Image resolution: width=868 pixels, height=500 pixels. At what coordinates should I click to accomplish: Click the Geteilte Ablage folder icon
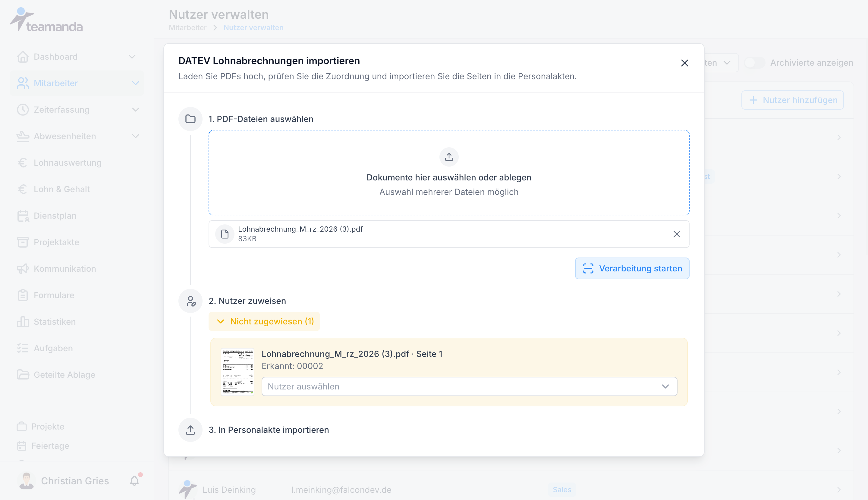23,375
